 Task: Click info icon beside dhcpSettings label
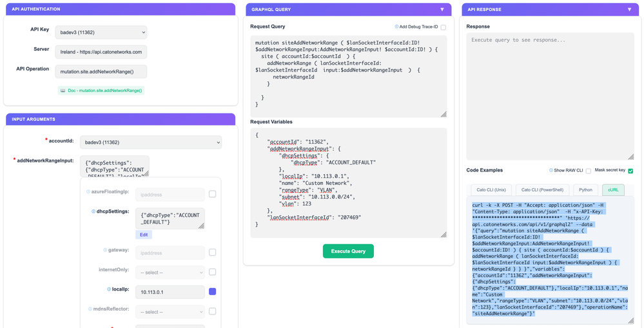point(93,211)
